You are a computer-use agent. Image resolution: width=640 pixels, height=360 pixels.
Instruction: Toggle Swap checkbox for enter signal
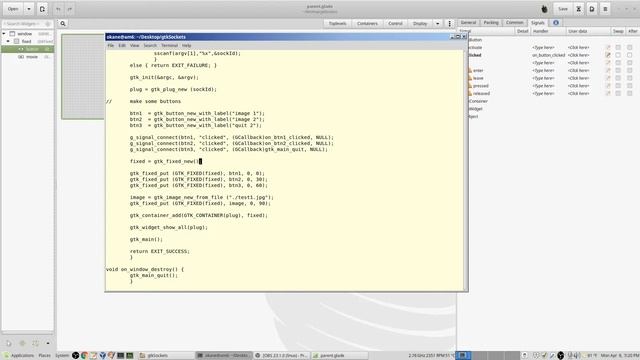tap(618, 71)
